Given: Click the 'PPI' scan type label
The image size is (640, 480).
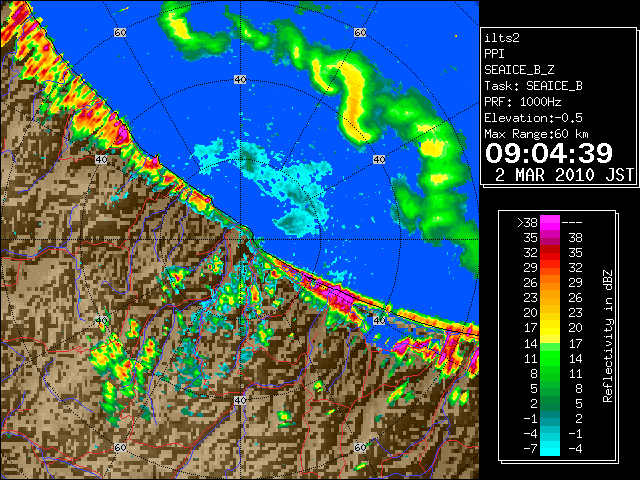Looking at the screenshot, I should tap(494, 54).
